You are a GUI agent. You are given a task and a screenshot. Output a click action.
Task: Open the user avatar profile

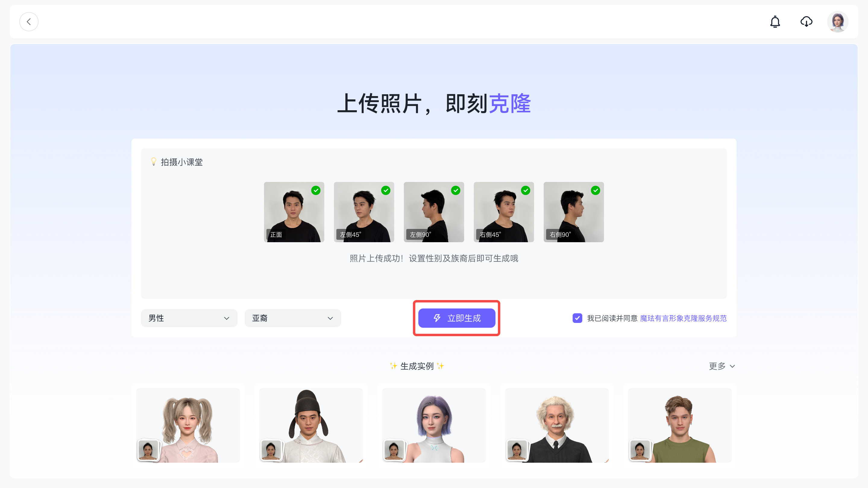pyautogui.click(x=837, y=22)
